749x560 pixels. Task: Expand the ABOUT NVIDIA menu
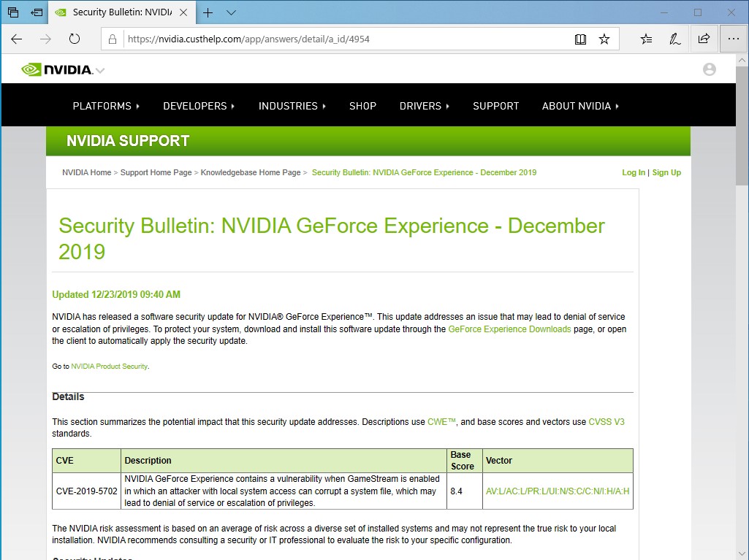[580, 106]
